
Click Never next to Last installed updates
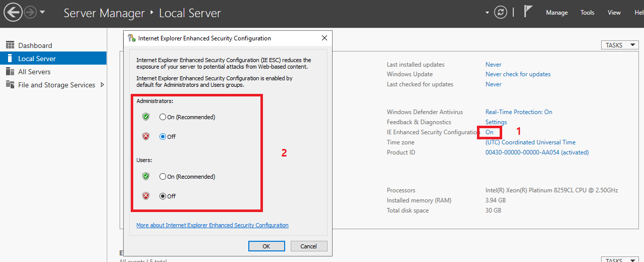coord(494,64)
